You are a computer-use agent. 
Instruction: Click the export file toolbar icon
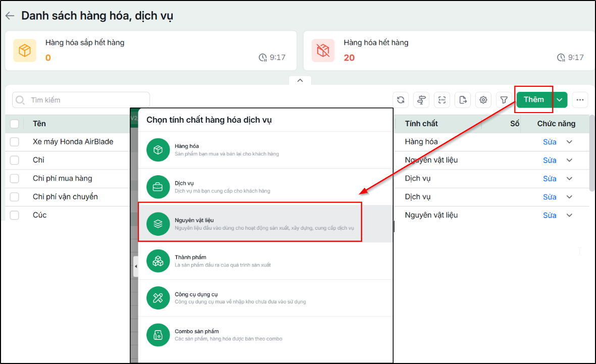pyautogui.click(x=463, y=100)
